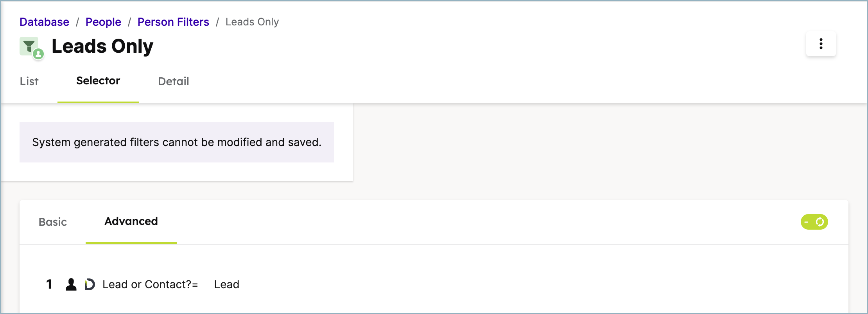Switch to the List tab

pos(29,81)
